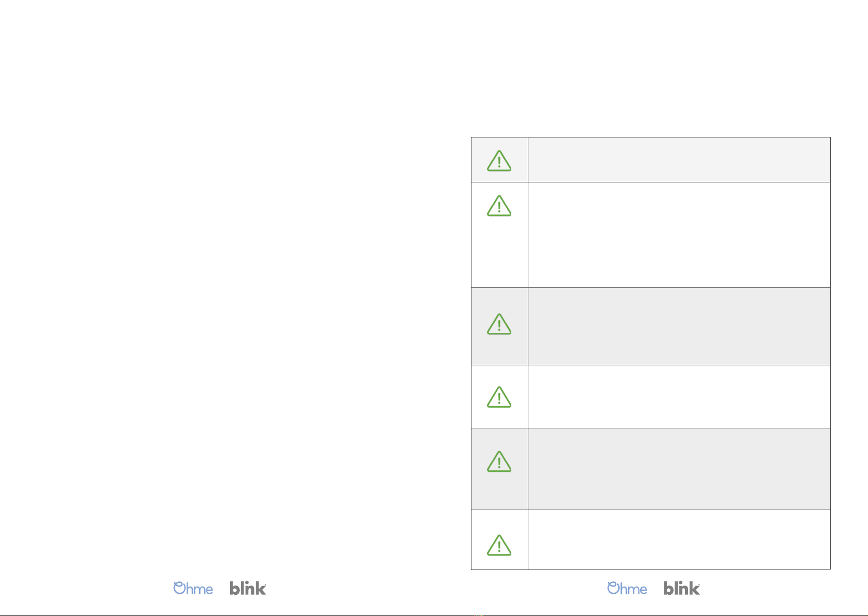Click the blink logo on the left page
This screenshot has width=868, height=616.
click(248, 588)
